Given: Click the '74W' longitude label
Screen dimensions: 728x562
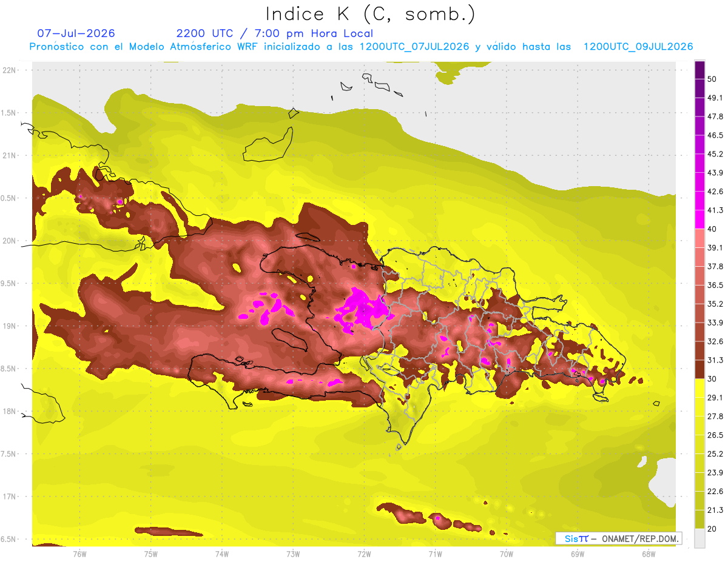Looking at the screenshot, I should (x=221, y=554).
